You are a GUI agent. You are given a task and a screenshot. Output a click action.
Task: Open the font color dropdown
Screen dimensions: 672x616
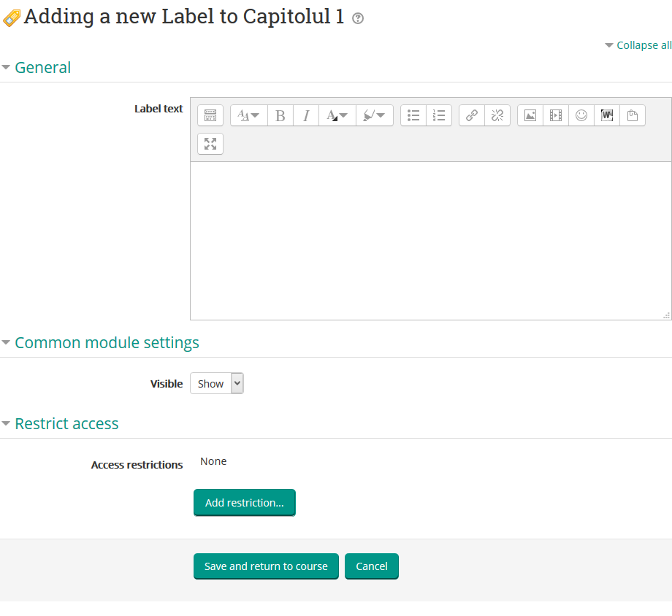click(337, 115)
